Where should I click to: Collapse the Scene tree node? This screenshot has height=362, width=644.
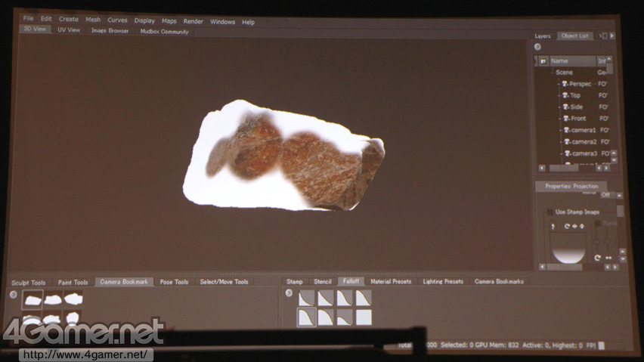[552, 73]
